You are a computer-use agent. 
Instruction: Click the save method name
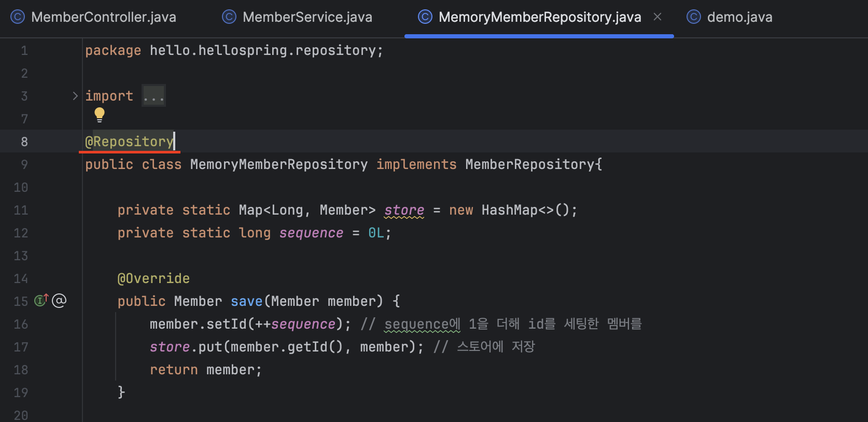pyautogui.click(x=247, y=301)
